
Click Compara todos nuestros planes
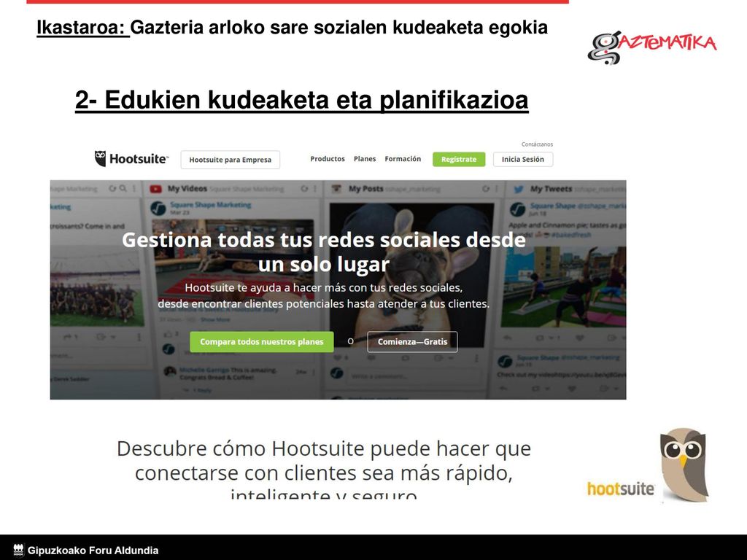tap(262, 342)
